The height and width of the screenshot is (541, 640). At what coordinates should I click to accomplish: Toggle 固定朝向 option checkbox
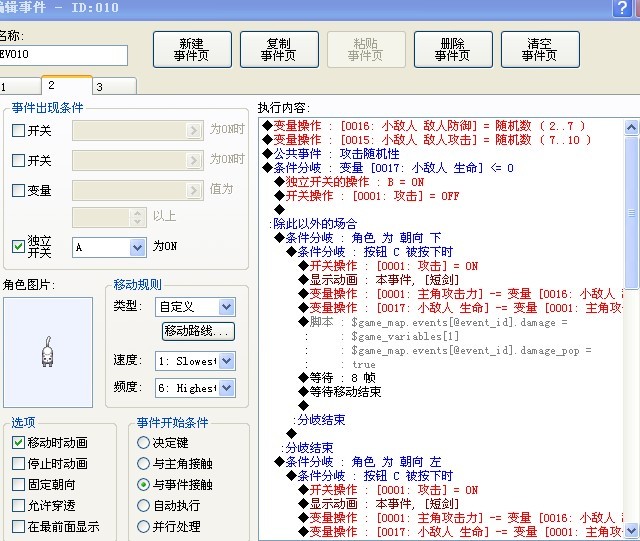click(x=18, y=485)
